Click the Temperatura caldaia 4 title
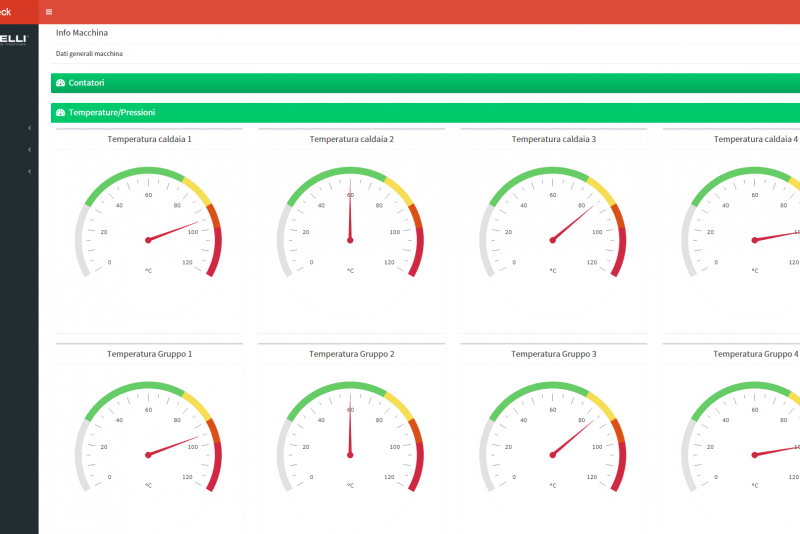Screen dimensions: 800x534 (x=756, y=139)
